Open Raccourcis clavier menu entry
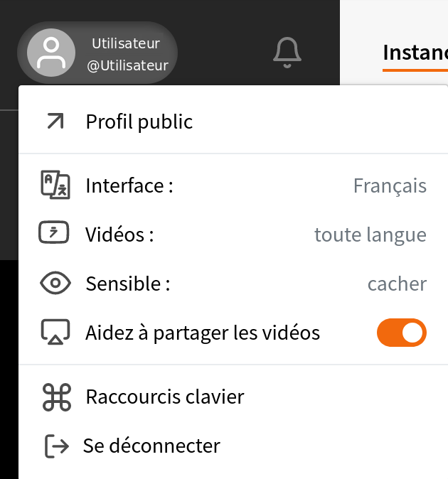 (x=165, y=397)
